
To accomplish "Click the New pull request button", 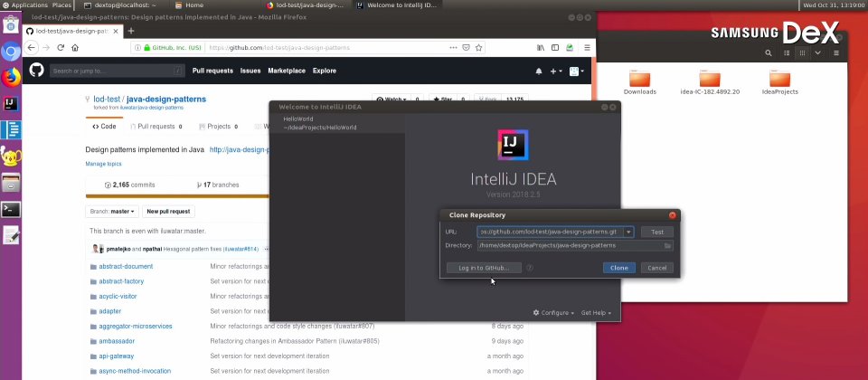I will pos(168,212).
